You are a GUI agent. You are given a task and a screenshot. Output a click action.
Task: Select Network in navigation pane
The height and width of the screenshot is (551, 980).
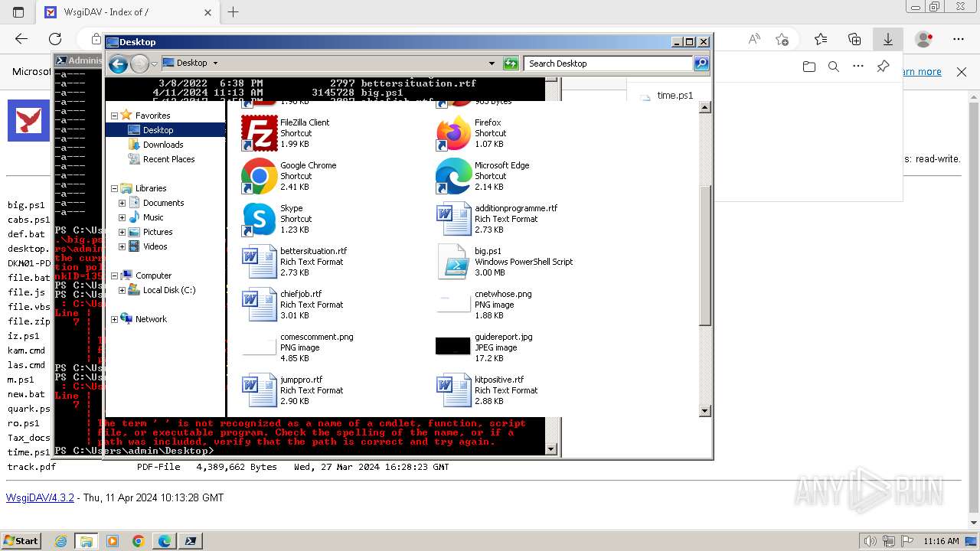click(151, 319)
